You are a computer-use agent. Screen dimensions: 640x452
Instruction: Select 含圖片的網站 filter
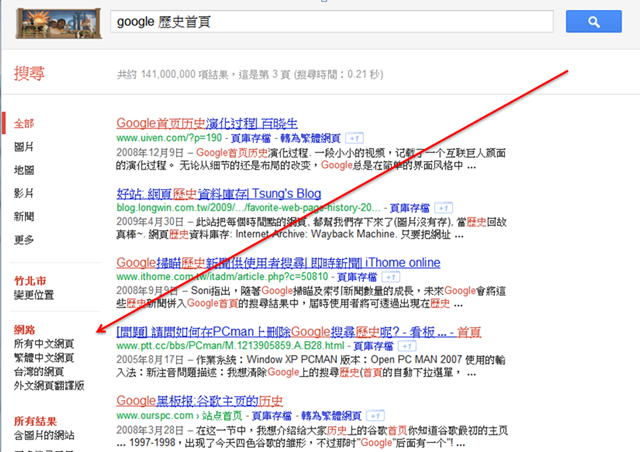(44, 435)
